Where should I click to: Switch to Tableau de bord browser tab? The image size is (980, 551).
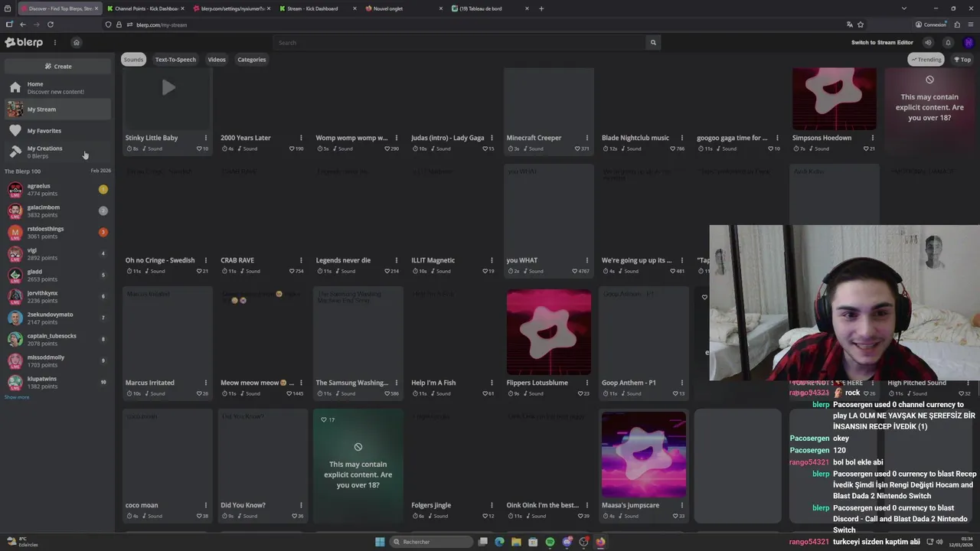(490, 8)
